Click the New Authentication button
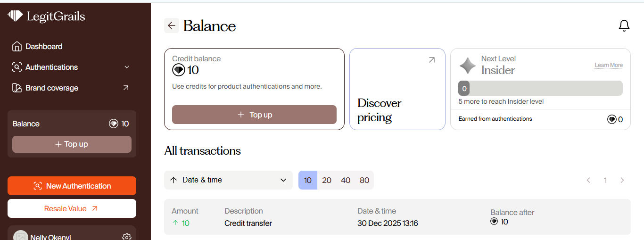Screen dimensions: 644x240 (72, 186)
